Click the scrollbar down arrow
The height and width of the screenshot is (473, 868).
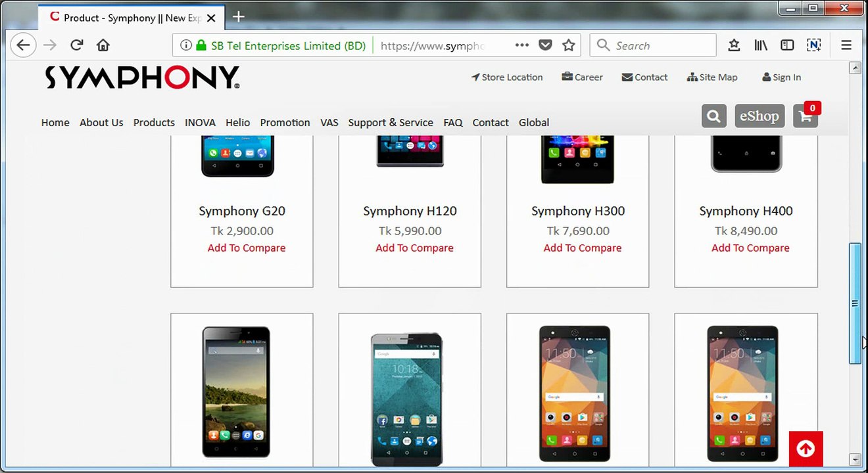[x=855, y=459]
